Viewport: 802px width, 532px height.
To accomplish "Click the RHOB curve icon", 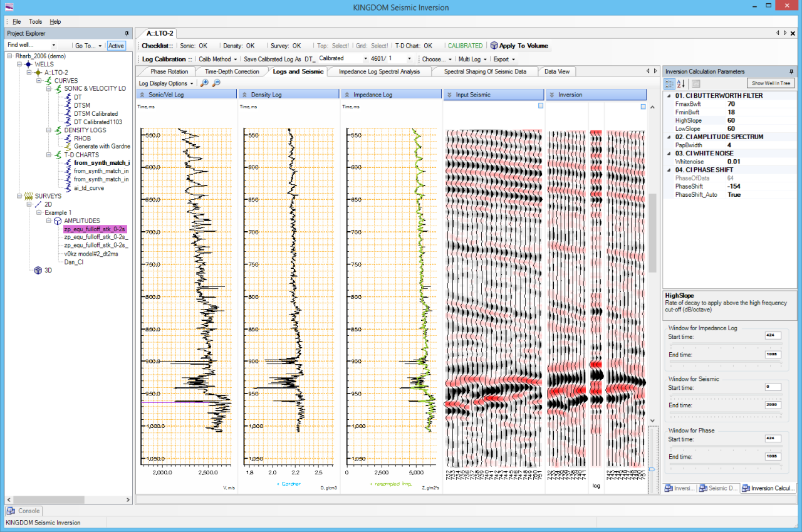I will 68,138.
